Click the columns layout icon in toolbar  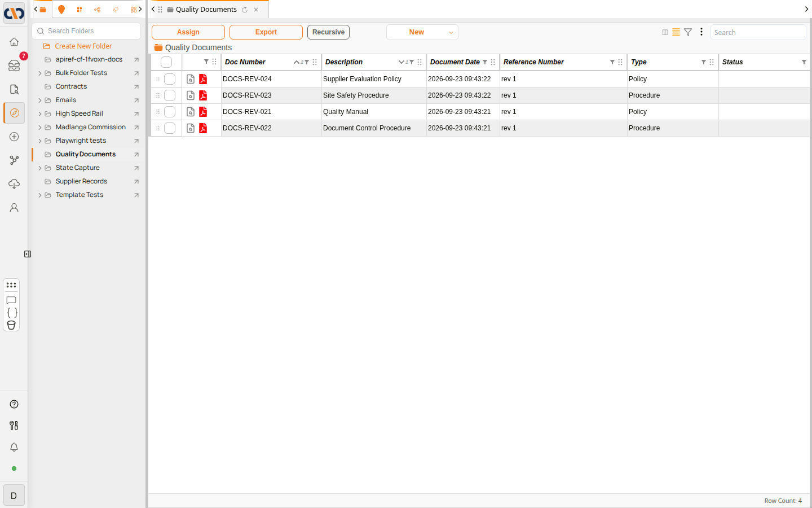click(665, 32)
